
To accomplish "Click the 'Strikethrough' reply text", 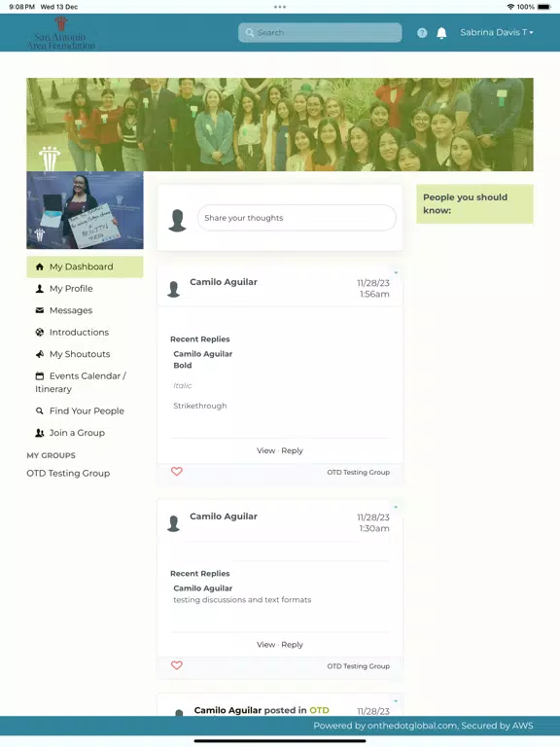I will 200,406.
